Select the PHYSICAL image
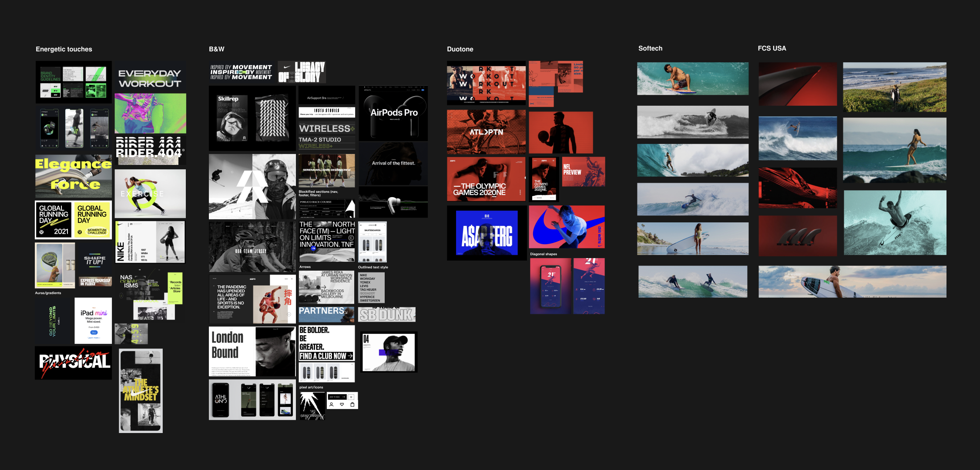The image size is (980, 470). (x=74, y=363)
